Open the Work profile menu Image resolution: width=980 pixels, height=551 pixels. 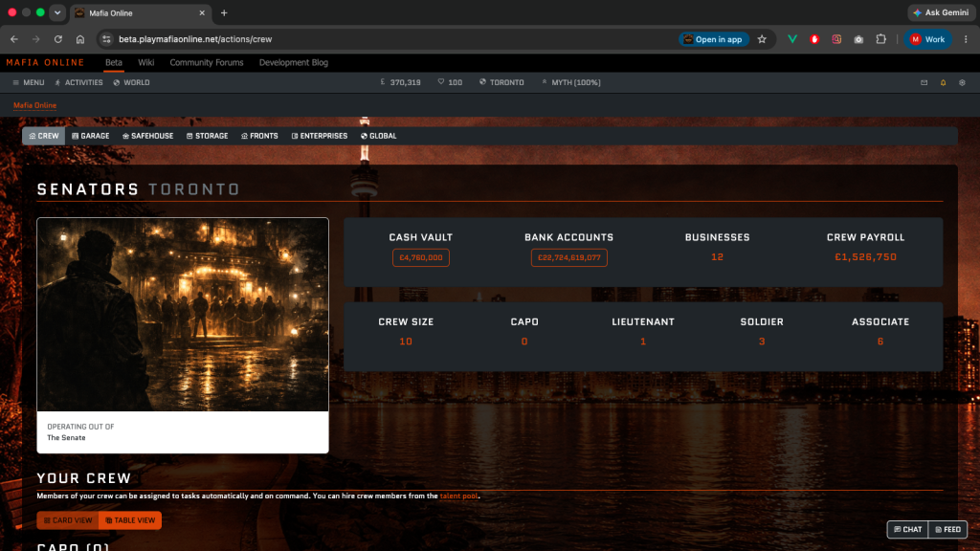point(928,38)
